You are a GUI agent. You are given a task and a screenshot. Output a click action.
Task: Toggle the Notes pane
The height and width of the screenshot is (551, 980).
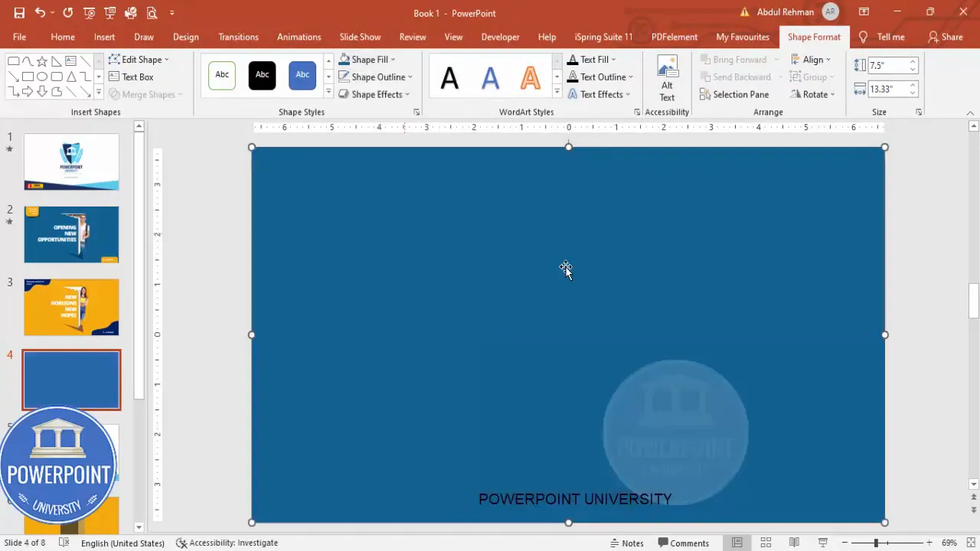(626, 543)
